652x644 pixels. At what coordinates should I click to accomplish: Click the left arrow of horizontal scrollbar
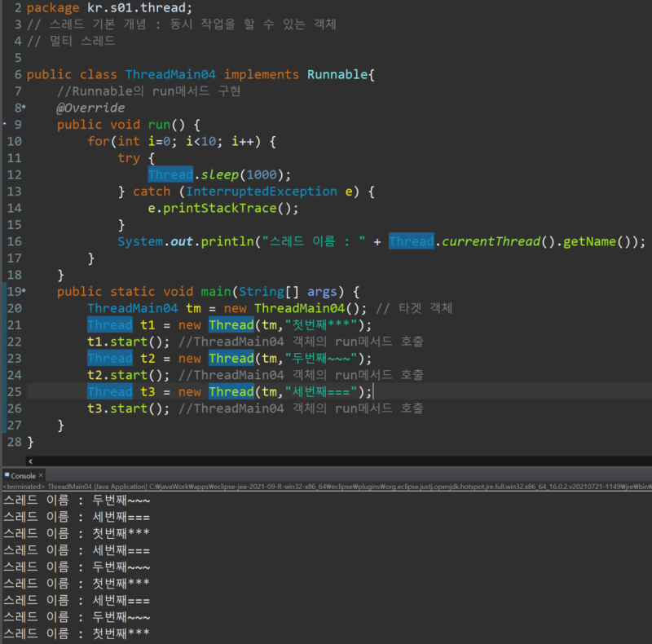point(30,461)
